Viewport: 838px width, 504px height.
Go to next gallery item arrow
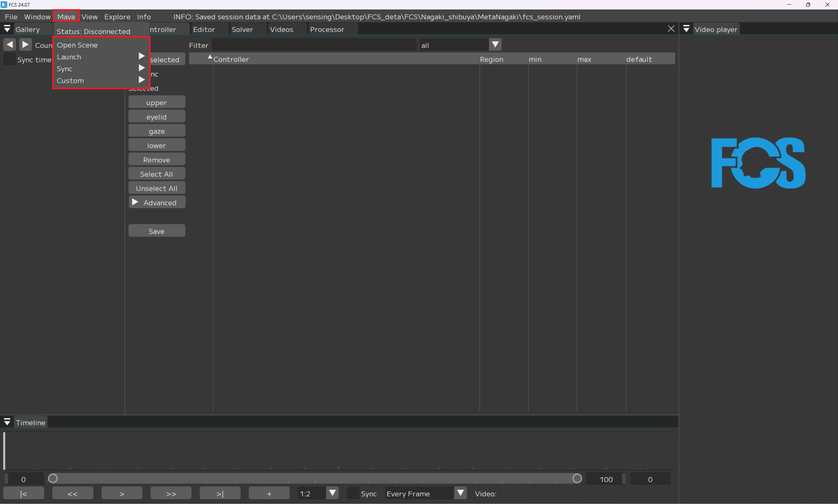(26, 44)
